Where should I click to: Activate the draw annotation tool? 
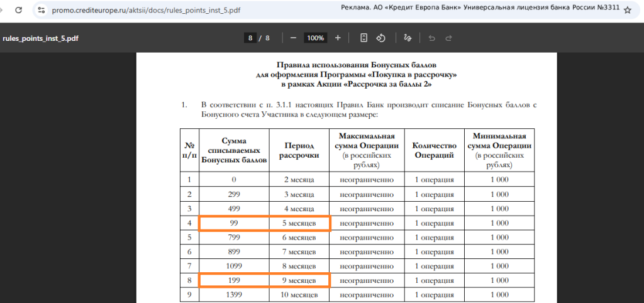408,38
